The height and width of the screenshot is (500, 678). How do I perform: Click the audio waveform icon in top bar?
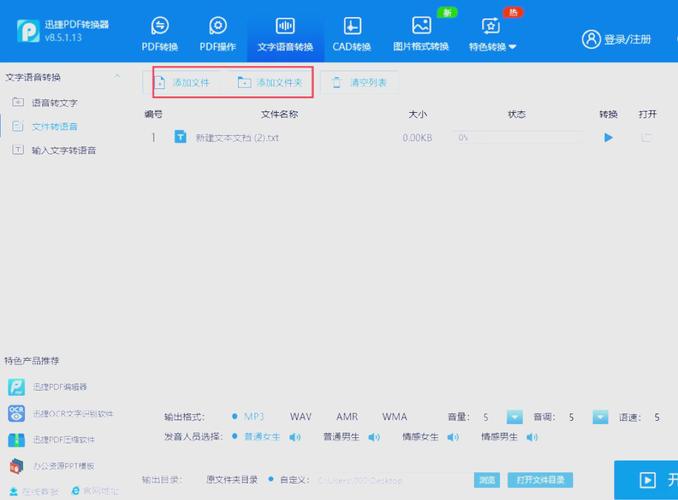285,26
